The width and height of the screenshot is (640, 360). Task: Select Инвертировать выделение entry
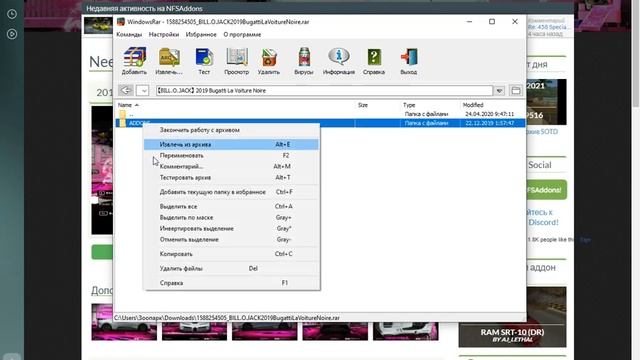231,229
